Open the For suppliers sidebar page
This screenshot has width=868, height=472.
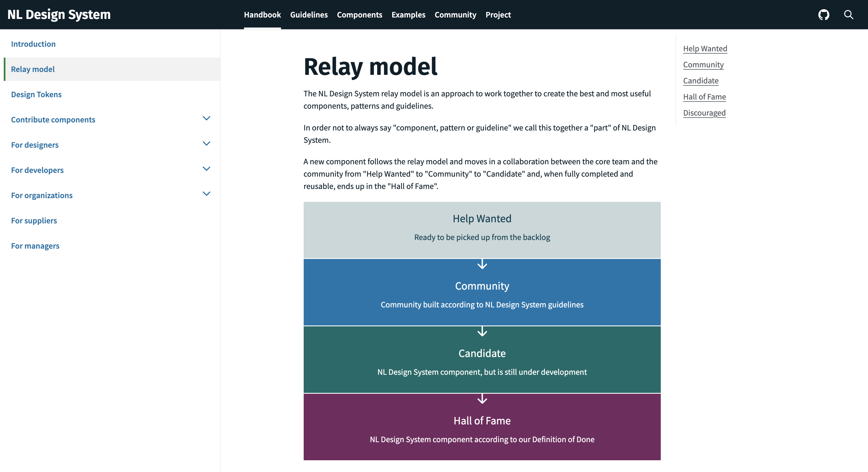pos(34,221)
